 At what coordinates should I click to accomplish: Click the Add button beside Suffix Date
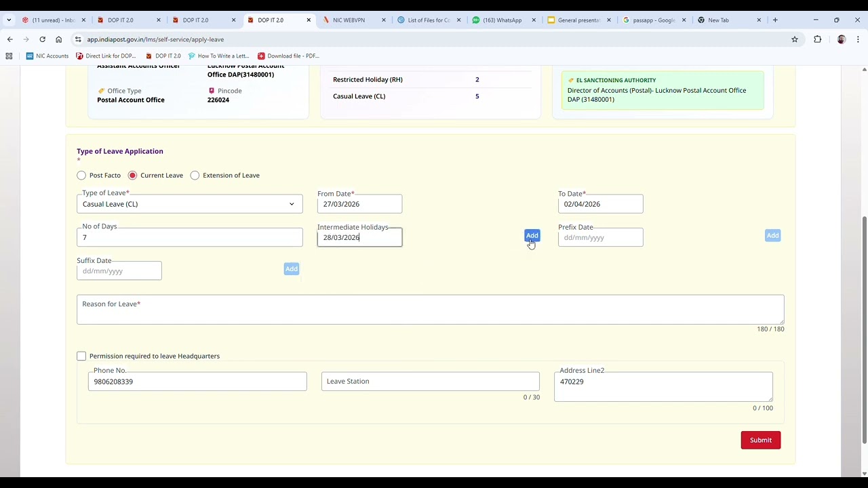292,269
